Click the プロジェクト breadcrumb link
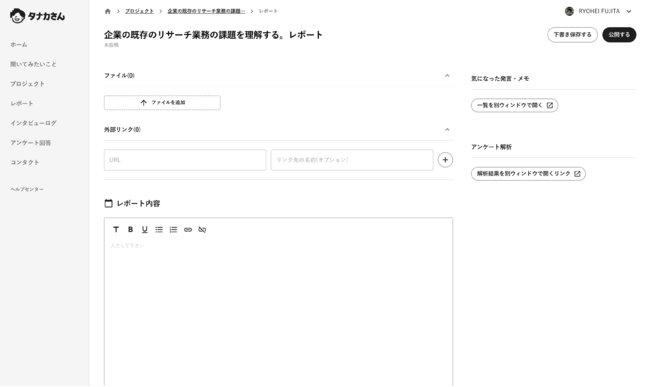The height and width of the screenshot is (387, 650). (x=139, y=11)
